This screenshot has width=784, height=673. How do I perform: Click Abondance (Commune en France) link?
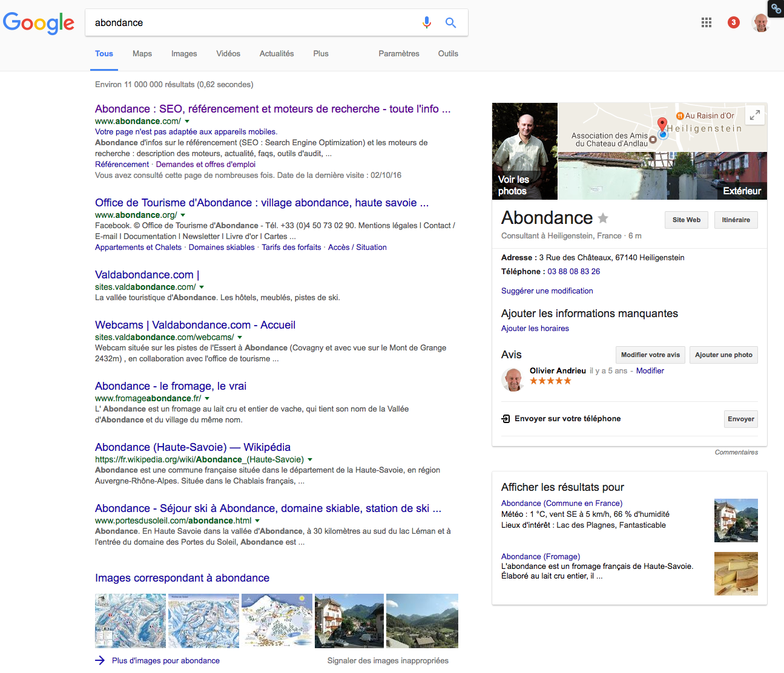[x=562, y=504]
